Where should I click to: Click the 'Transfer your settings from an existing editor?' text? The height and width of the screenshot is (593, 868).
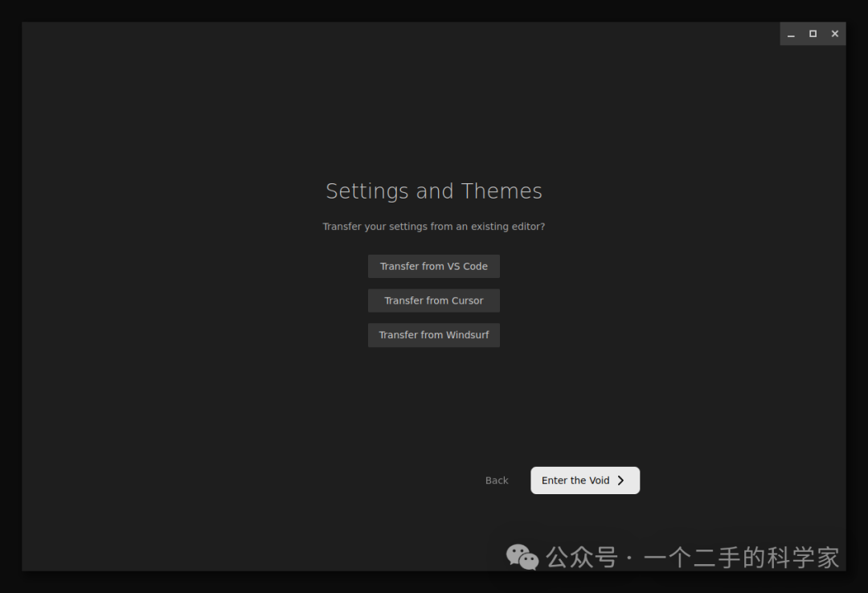(x=434, y=227)
